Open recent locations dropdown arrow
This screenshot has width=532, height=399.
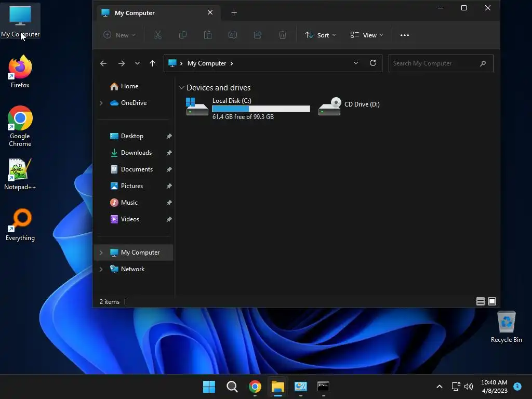click(x=137, y=63)
